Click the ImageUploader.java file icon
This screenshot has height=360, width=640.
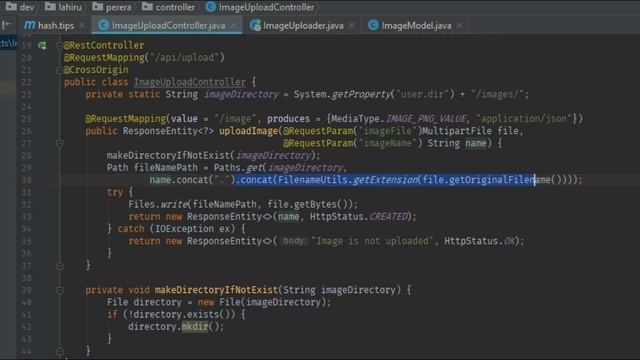(256, 25)
